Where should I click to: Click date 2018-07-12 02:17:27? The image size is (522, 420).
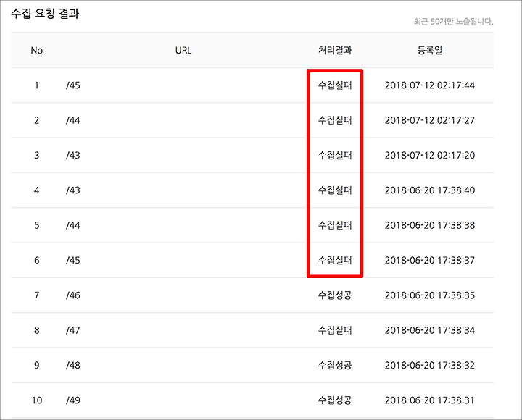[430, 120]
